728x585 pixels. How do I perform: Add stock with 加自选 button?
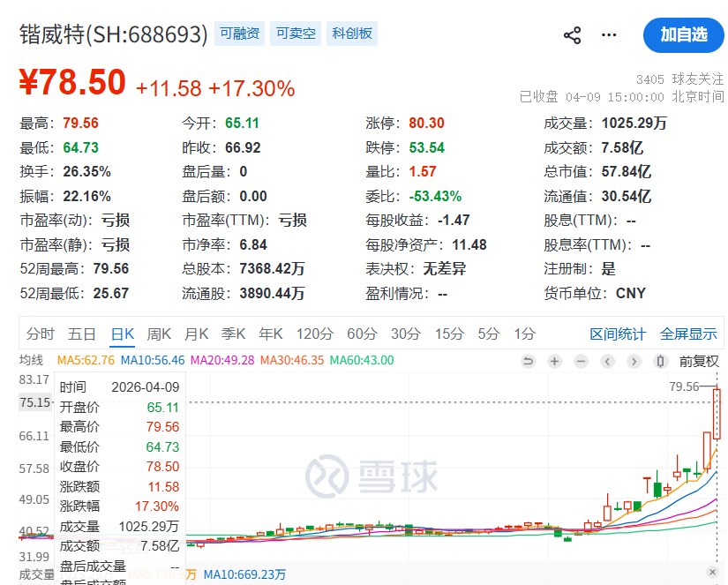click(683, 34)
